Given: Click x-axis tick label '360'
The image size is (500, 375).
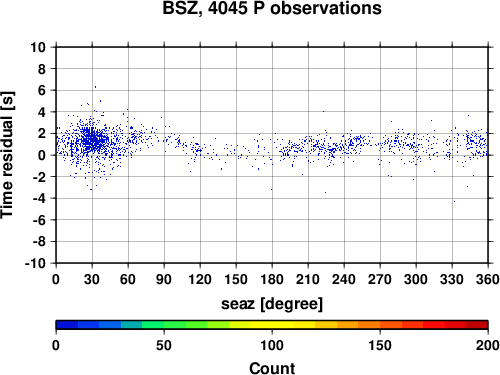Looking at the screenshot, I should coord(488,279).
